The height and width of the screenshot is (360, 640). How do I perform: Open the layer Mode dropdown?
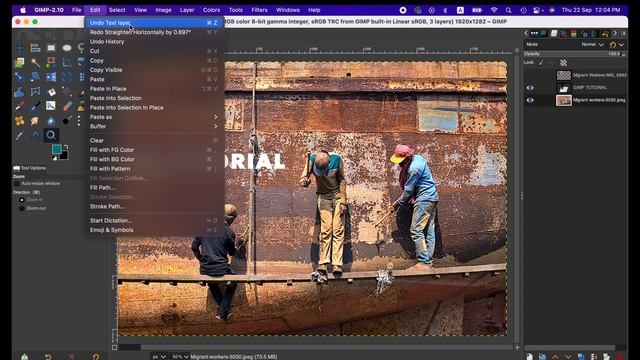click(x=593, y=44)
